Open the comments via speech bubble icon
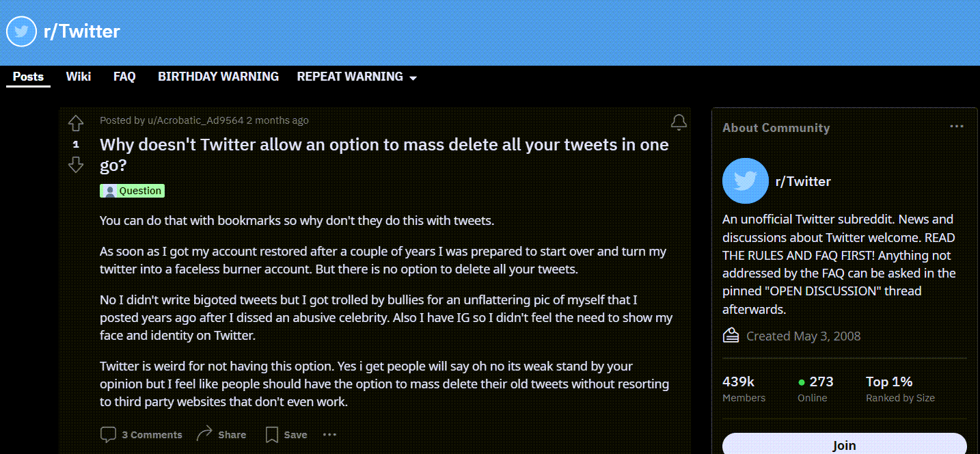The height and width of the screenshot is (454, 980). (x=108, y=434)
